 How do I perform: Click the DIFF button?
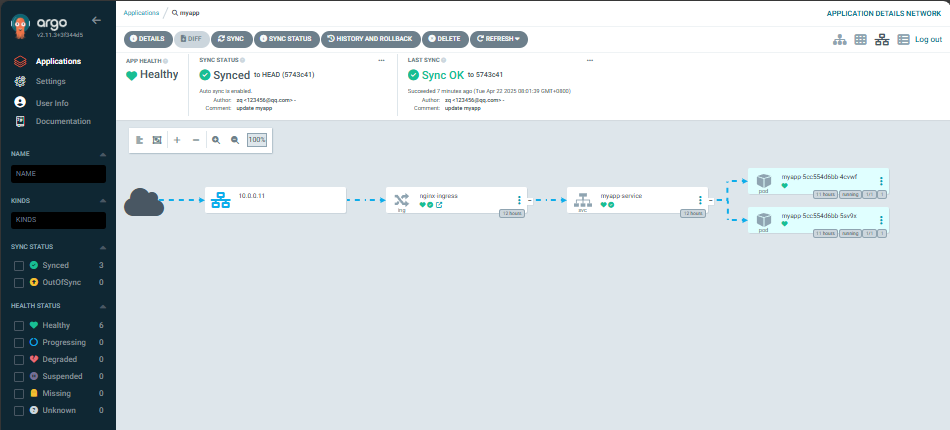point(191,39)
